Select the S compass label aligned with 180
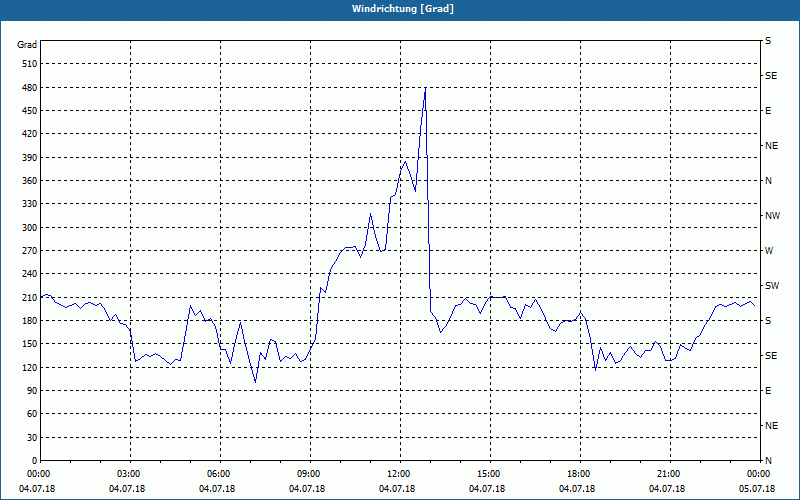Viewport: 800px width, 500px height. pyautogui.click(x=768, y=321)
